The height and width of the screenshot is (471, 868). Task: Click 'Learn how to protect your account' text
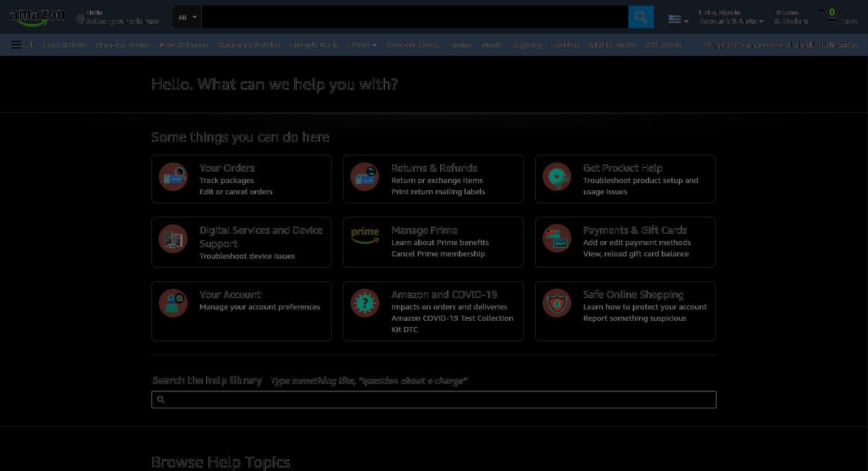[645, 307]
